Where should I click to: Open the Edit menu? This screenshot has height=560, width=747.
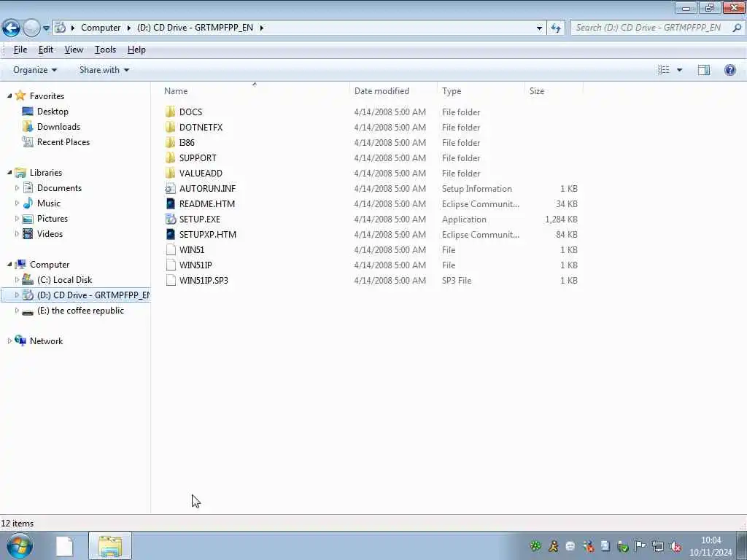point(46,50)
